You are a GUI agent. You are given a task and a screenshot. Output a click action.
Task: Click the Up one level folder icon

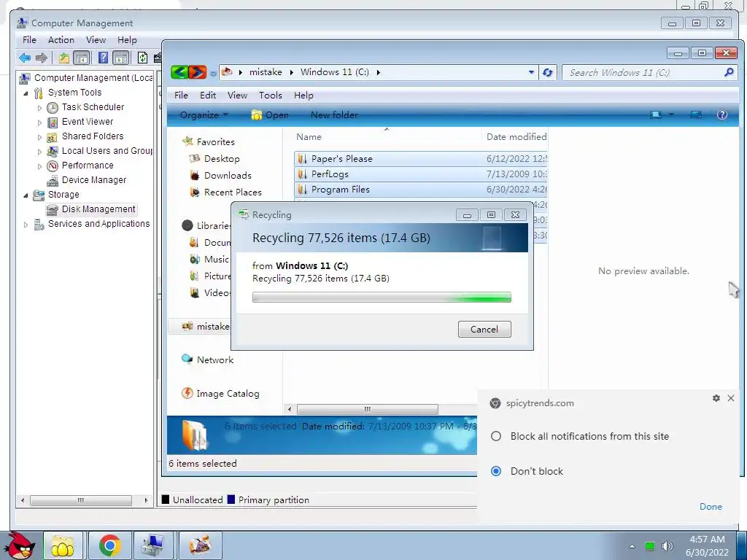click(64, 58)
